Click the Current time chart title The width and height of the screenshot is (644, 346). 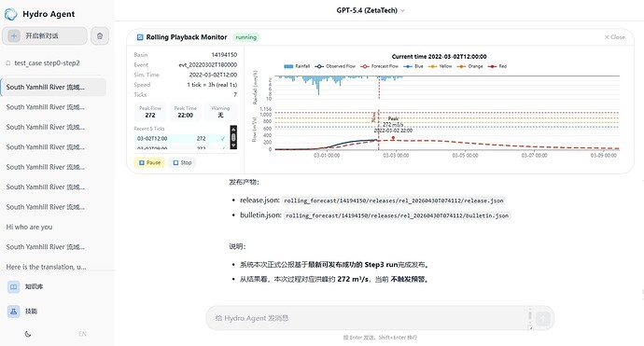(439, 57)
